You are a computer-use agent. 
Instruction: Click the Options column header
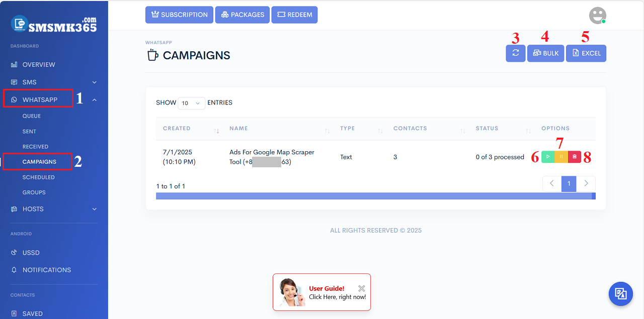pos(555,129)
